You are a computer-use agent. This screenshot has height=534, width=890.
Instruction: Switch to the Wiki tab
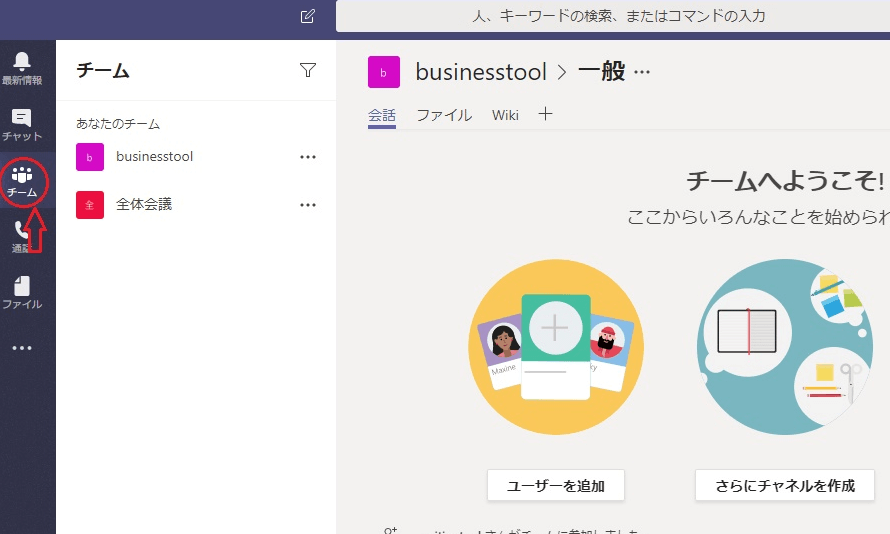click(505, 115)
